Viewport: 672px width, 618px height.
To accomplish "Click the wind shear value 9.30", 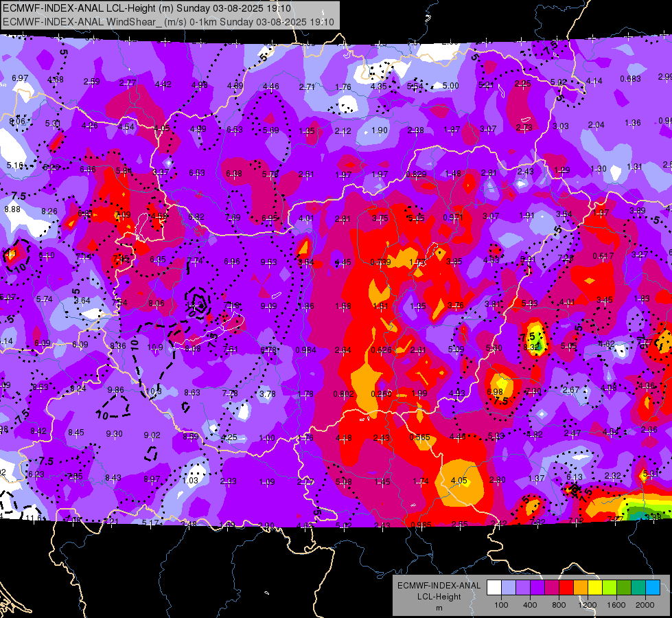I will tap(114, 434).
